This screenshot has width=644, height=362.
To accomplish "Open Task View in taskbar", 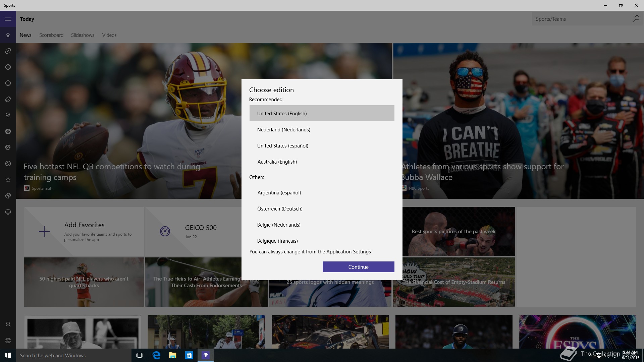I will click(140, 355).
